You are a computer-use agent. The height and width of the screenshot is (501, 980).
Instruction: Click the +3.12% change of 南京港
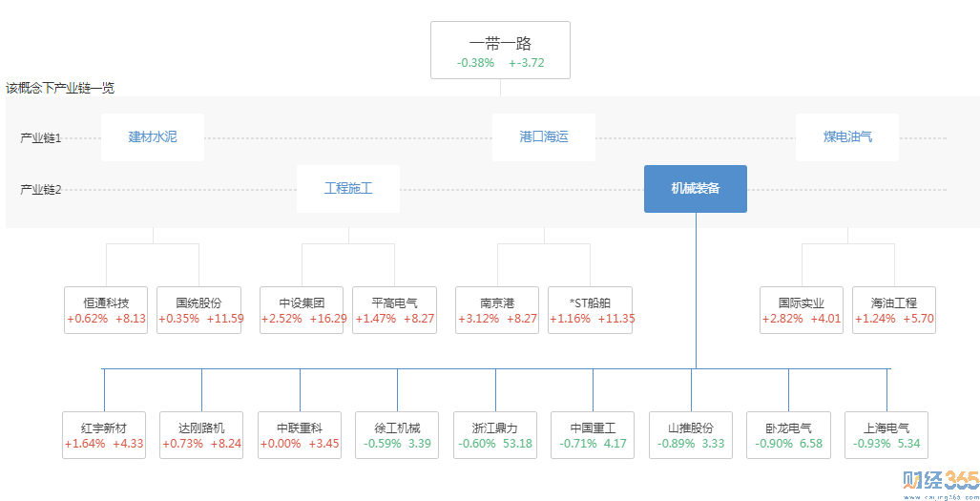479,319
